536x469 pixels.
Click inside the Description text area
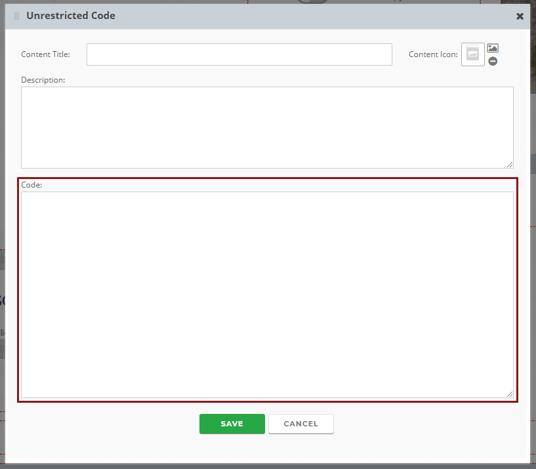click(x=267, y=128)
